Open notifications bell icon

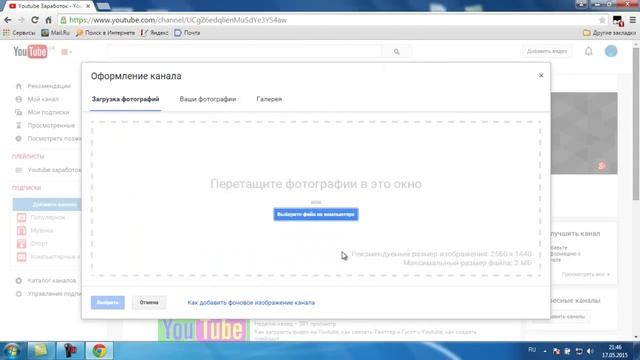tap(588, 51)
